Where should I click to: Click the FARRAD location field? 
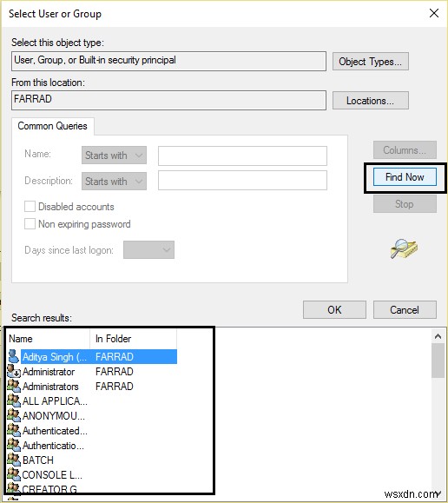click(168, 101)
